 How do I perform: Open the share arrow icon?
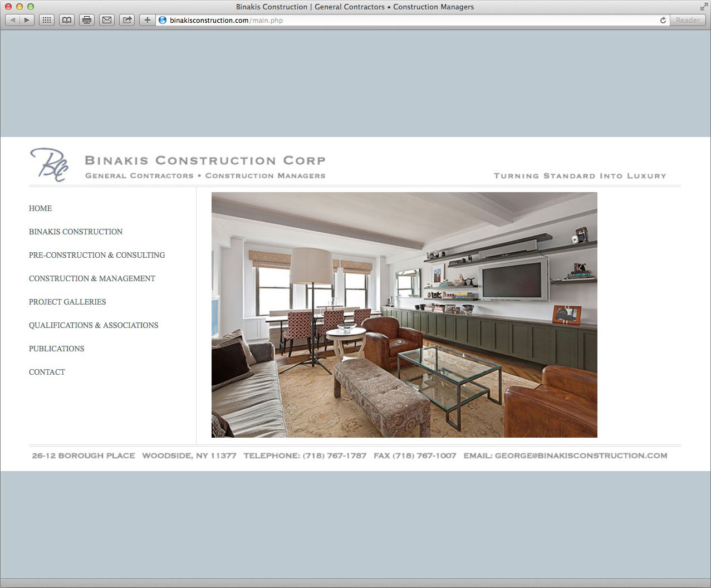coord(127,20)
